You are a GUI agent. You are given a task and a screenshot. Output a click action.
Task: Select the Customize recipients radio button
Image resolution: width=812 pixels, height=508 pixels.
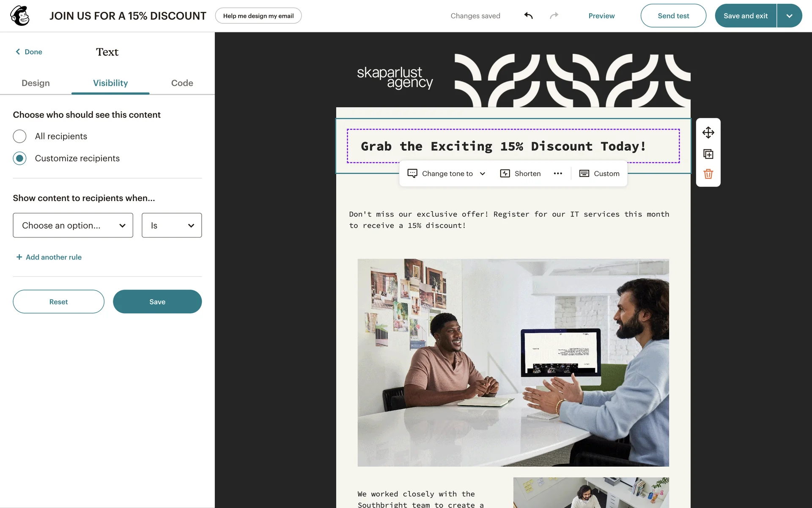coord(19,158)
